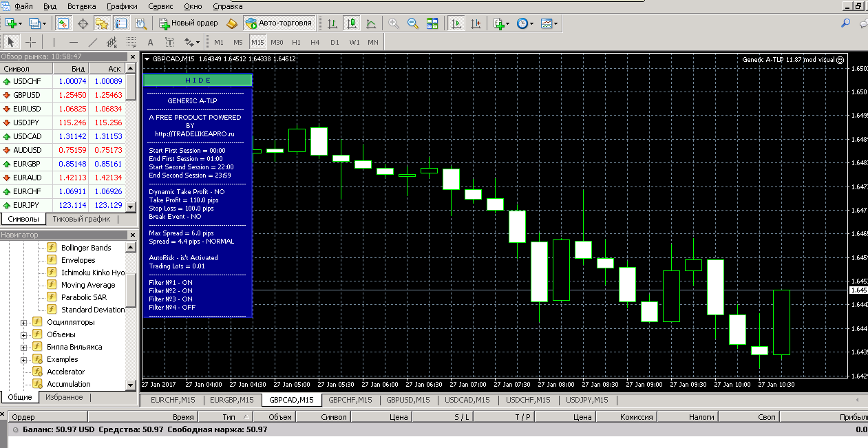Toggle the Market Watch window icon
The width and height of the screenshot is (868, 448).
pos(63,23)
